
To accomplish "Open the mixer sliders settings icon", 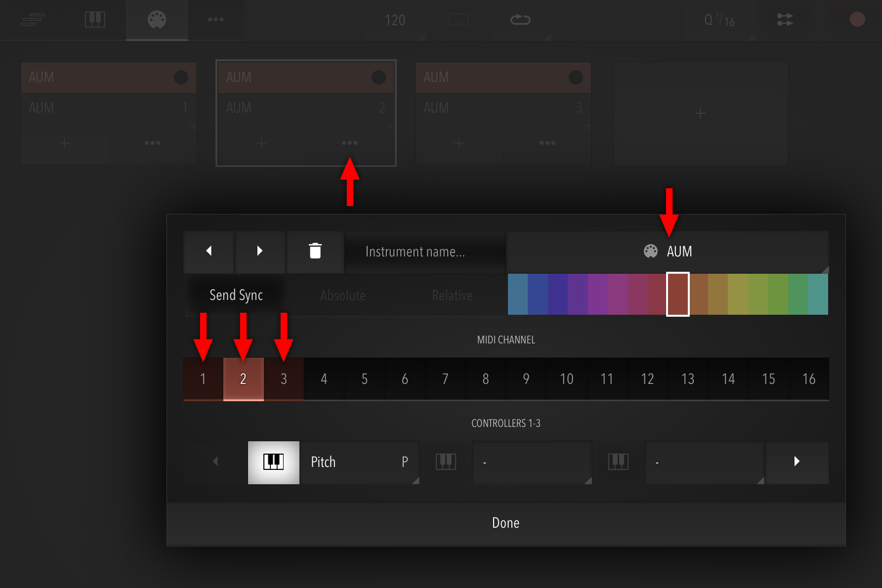I will [x=785, y=20].
